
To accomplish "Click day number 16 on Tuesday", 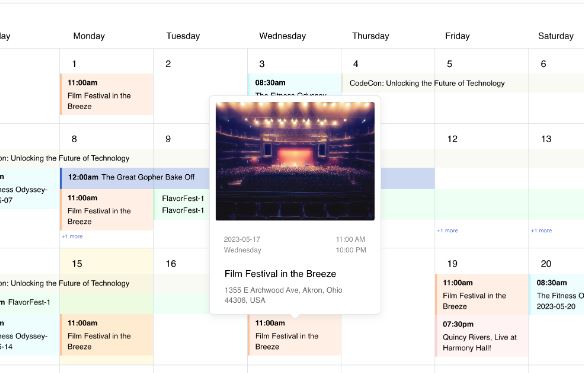I will point(171,264).
